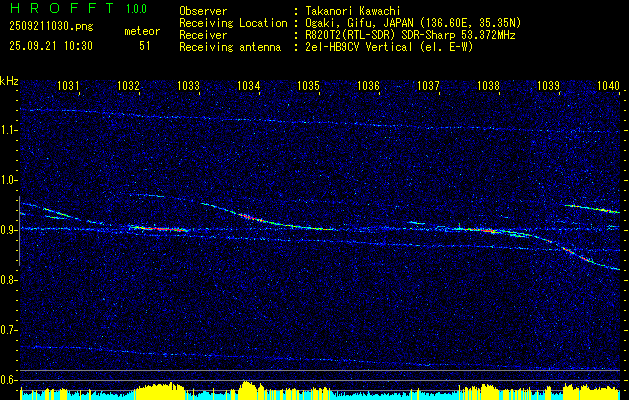Click the Receiving Location label
Image resolution: width=629 pixels, height=400 pixels.
click(233, 23)
